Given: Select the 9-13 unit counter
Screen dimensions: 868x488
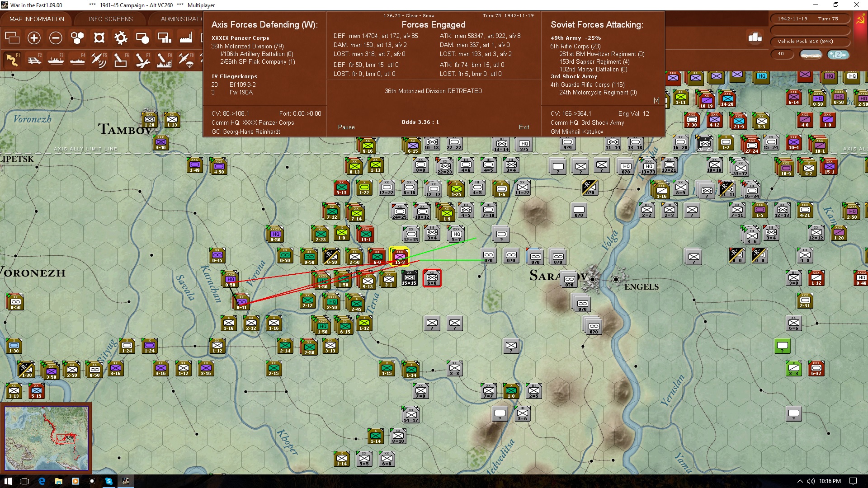Looking at the screenshot, I should pos(368,281).
